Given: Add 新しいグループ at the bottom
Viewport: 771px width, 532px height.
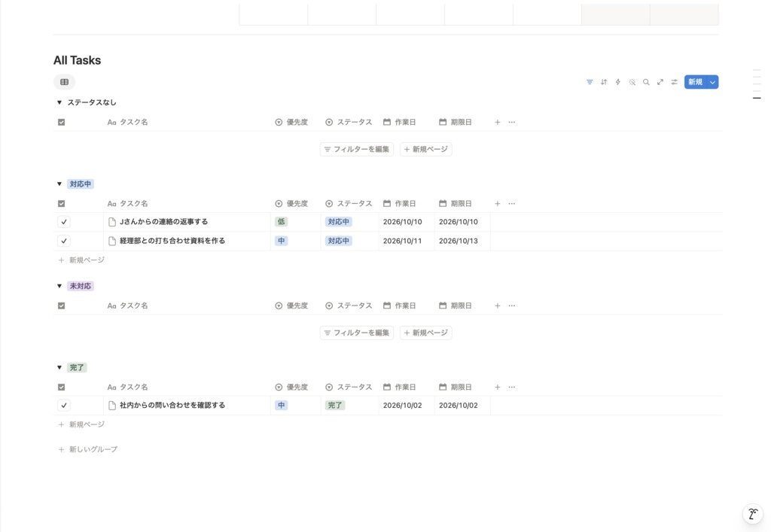Looking at the screenshot, I should [x=88, y=449].
